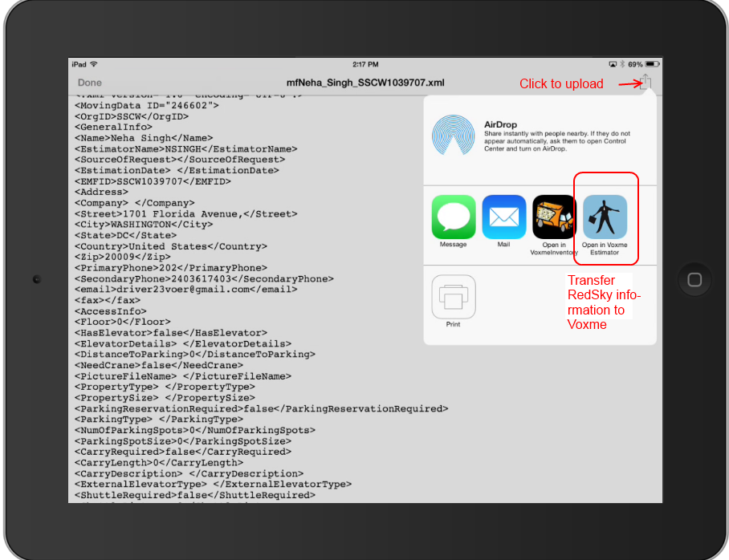Click the Country United States line
This screenshot has height=560, width=729.
tap(171, 246)
